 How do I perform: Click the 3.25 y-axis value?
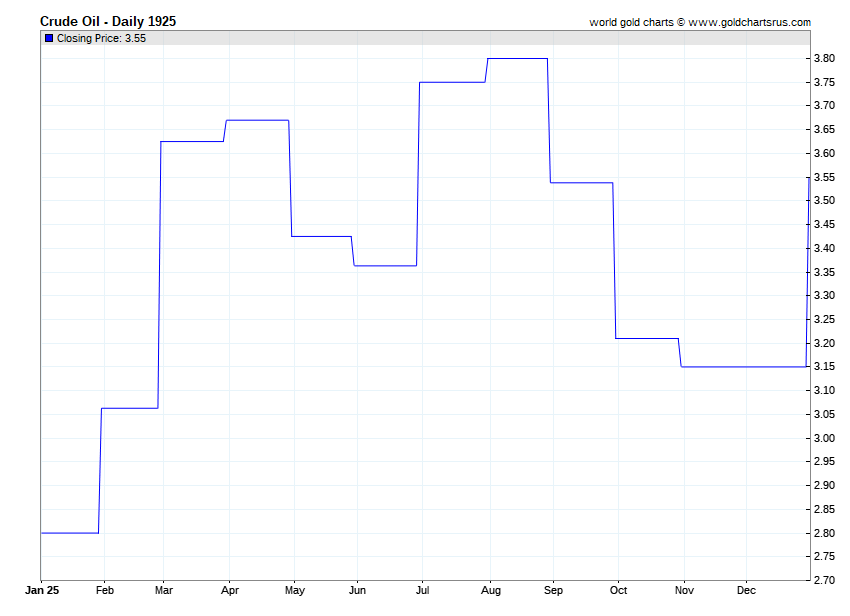pos(825,319)
